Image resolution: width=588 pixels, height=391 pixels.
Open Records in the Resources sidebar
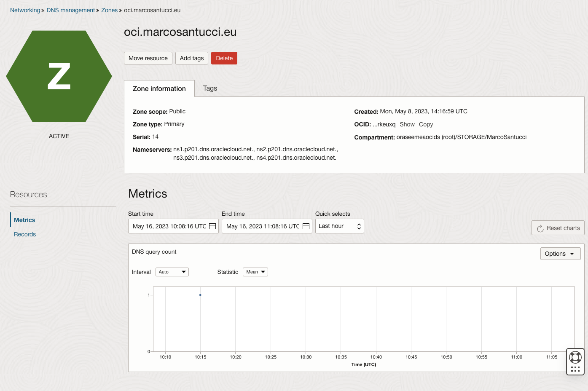tap(24, 234)
